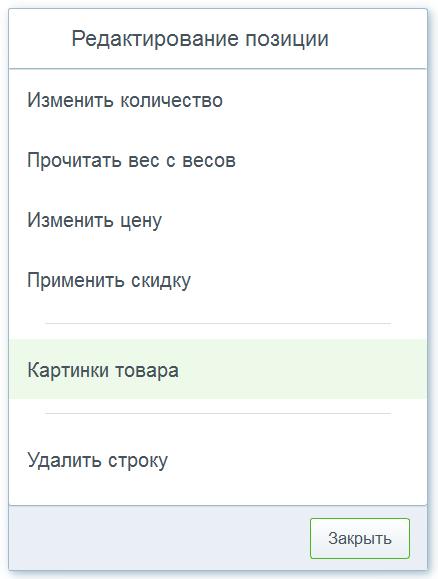Show product pictures via green highlighted row
The image size is (438, 579).
coord(218,369)
